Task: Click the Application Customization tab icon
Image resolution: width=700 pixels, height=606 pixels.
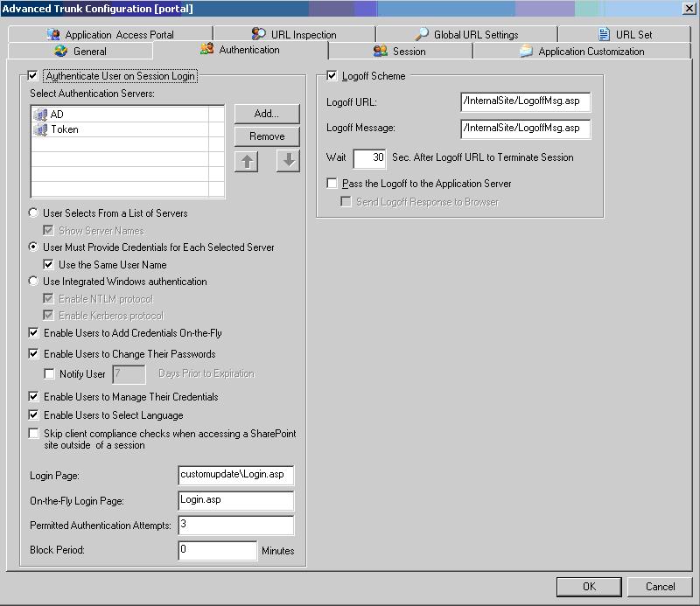Action: point(526,51)
